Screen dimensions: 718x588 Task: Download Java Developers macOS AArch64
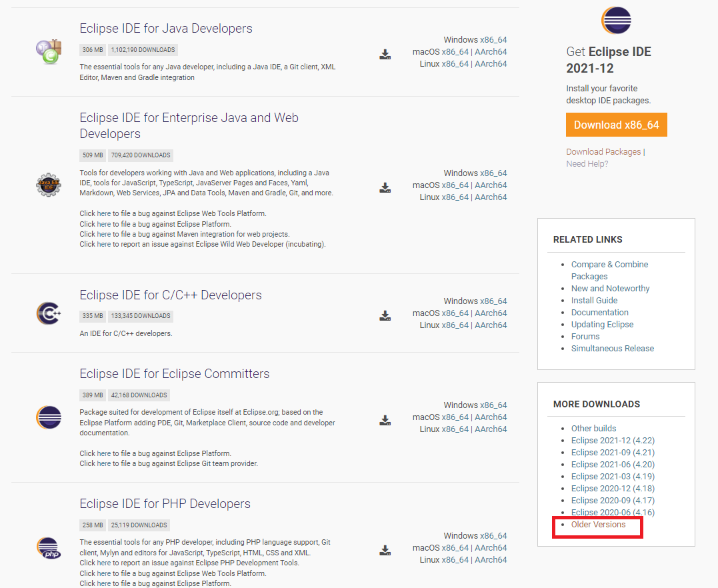coord(491,52)
